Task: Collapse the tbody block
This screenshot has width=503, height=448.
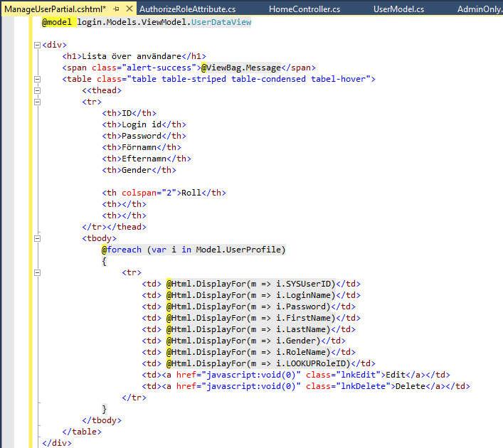Action: (37, 238)
